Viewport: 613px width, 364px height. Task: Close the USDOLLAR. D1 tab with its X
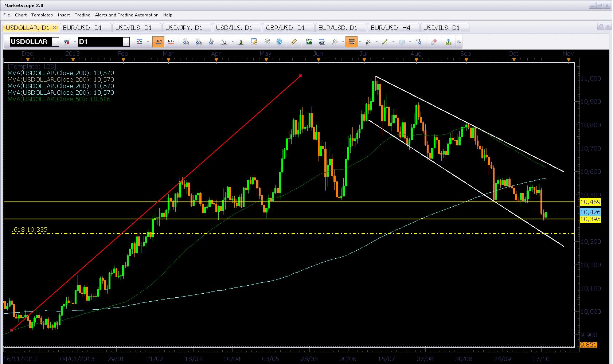click(x=55, y=27)
